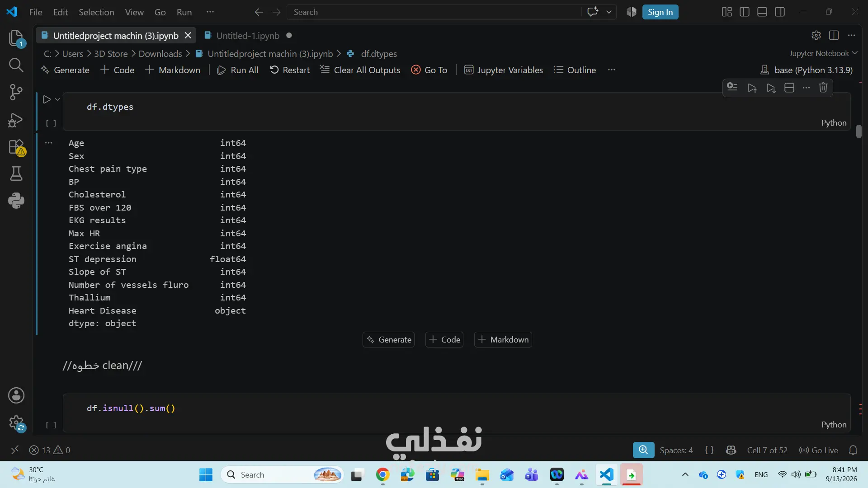
Task: Restart the kernel
Action: coord(290,70)
